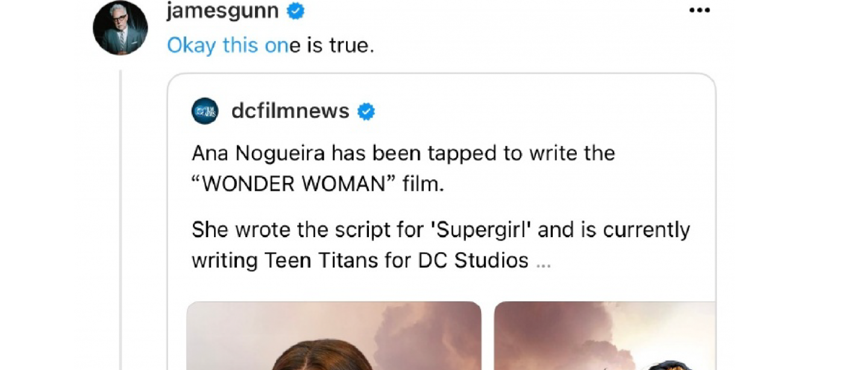The height and width of the screenshot is (370, 868).
Task: Open the dcfilmnews username link
Action: click(x=290, y=111)
